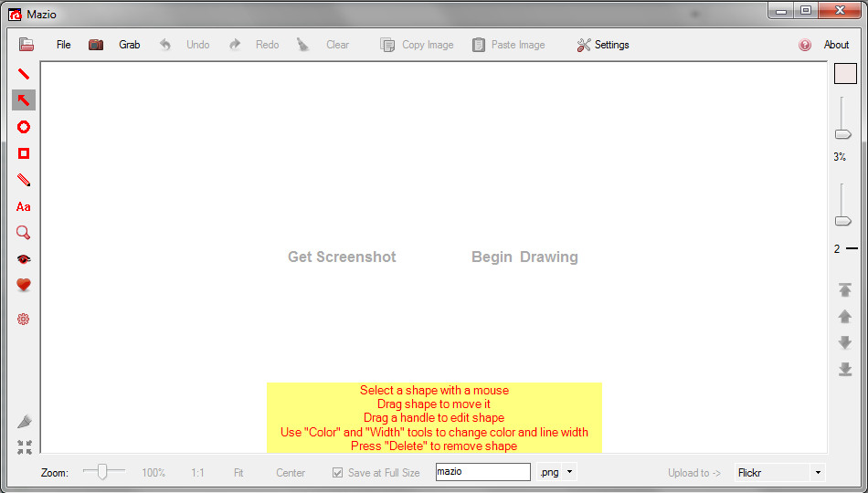Image resolution: width=868 pixels, height=493 pixels.
Task: Click the red gear icon in sidebar
Action: pos(23,319)
